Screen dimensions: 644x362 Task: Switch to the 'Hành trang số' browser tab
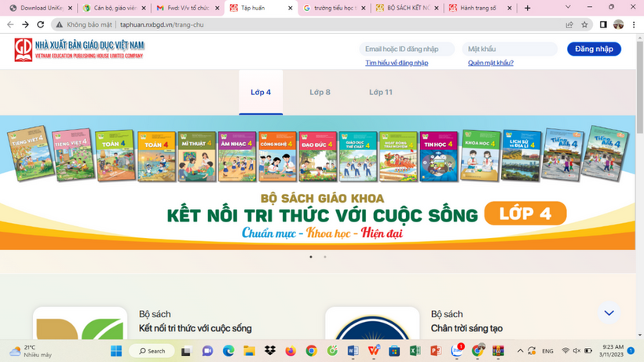pos(479,8)
